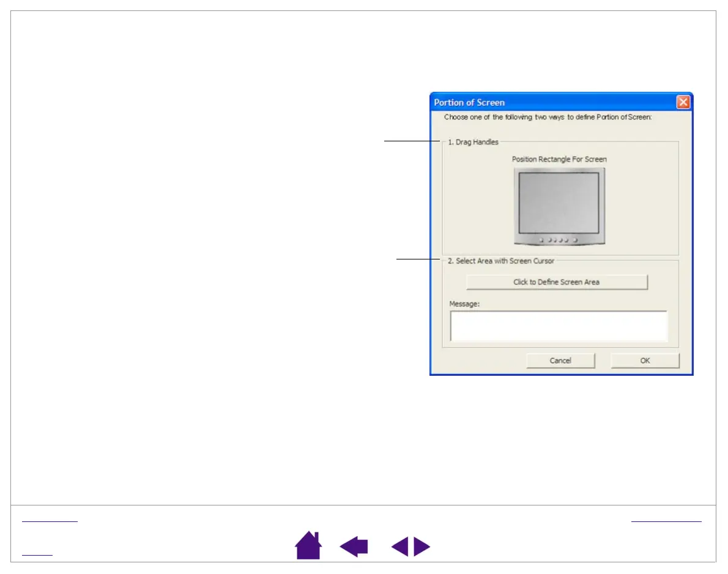Go to the home page icon
The height and width of the screenshot is (574, 728).
[x=308, y=545]
